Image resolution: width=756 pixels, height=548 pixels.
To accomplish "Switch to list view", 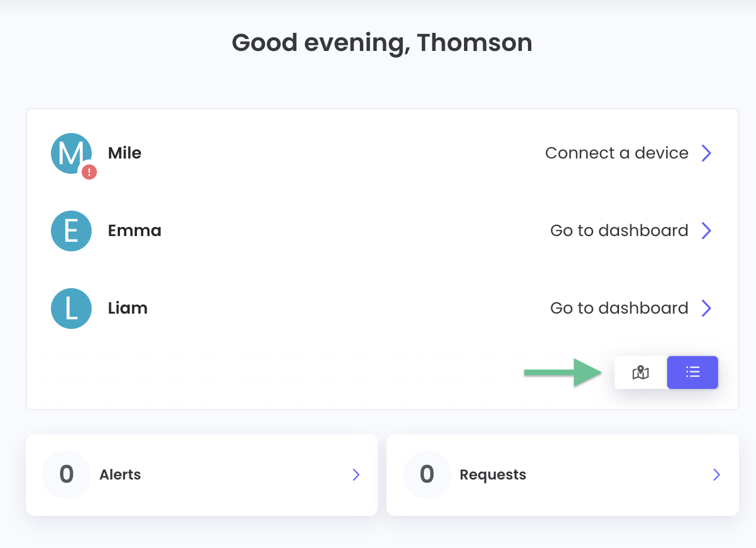I will [693, 373].
